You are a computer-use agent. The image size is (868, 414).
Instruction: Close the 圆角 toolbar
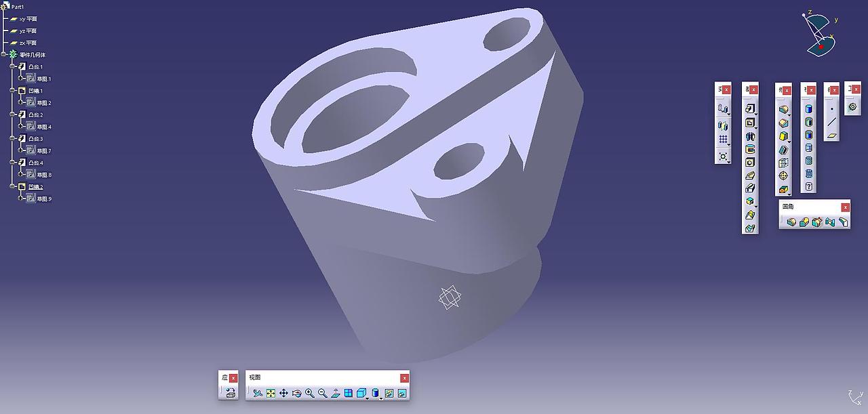pos(845,207)
